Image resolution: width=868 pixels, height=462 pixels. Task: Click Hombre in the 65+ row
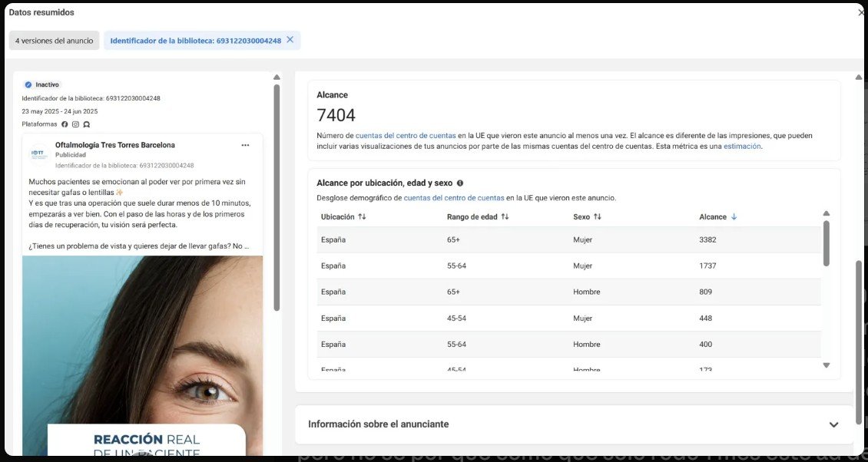click(x=587, y=292)
